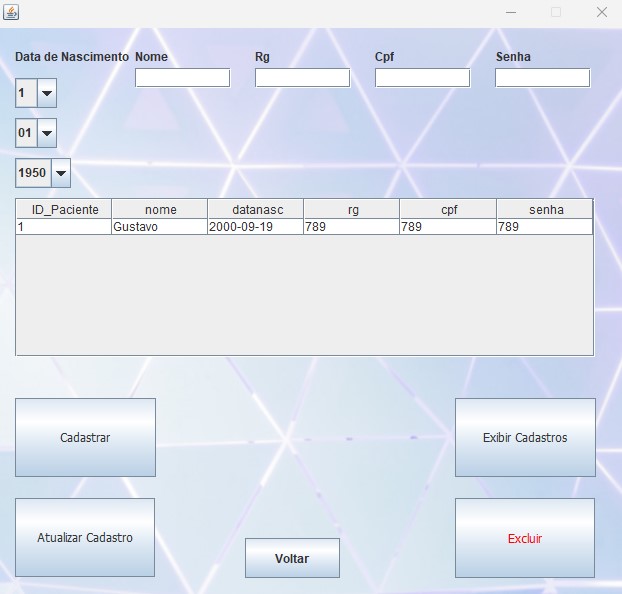Click the Cadastrar button
The image size is (622, 594).
(85, 437)
